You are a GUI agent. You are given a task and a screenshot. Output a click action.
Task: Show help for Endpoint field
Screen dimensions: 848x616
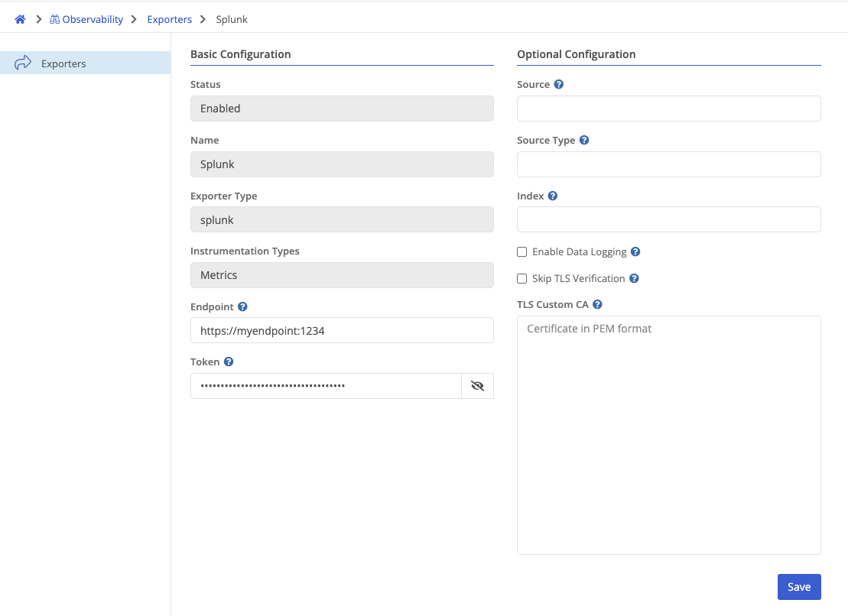click(x=242, y=306)
